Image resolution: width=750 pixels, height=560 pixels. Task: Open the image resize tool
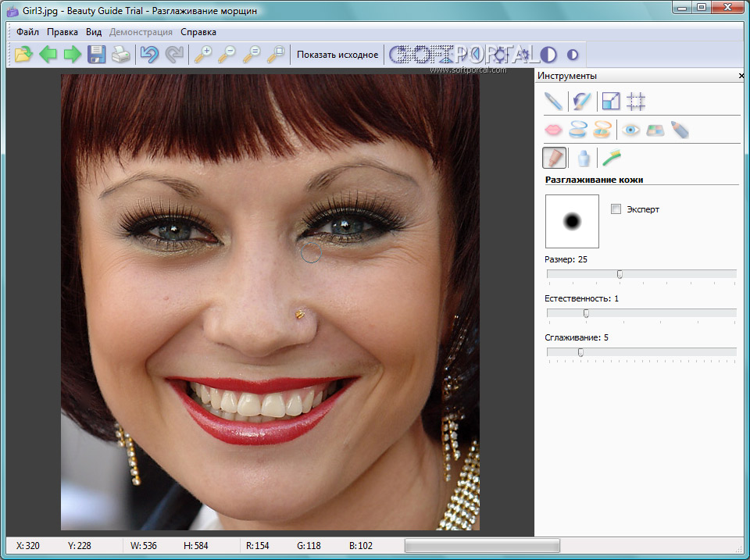(x=610, y=101)
